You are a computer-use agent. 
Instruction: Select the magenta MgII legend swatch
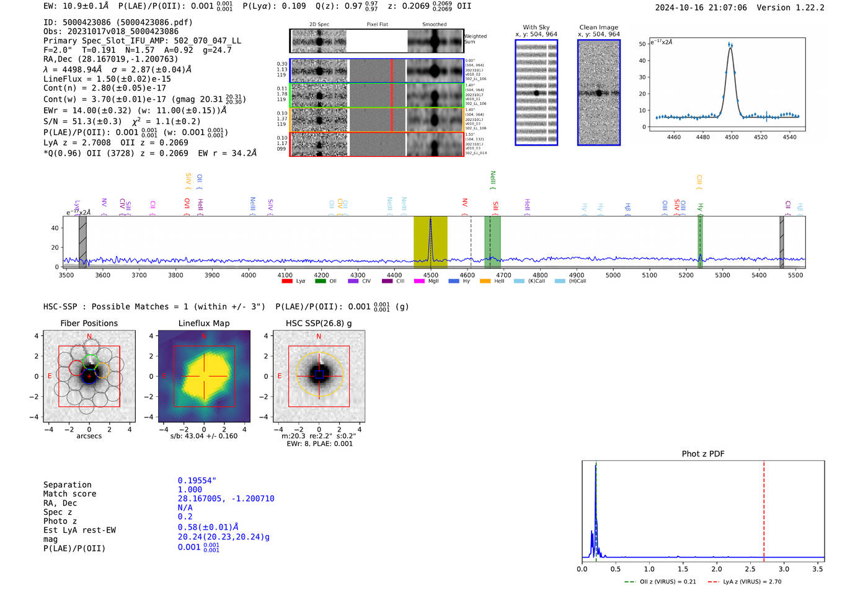[x=420, y=281]
